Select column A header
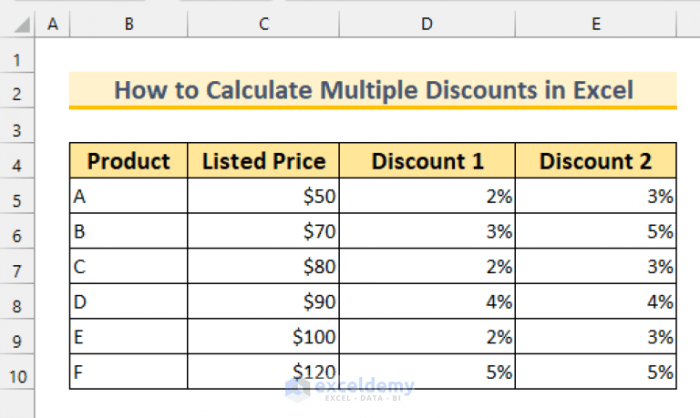Viewport: 700px width, 418px height. [x=52, y=23]
